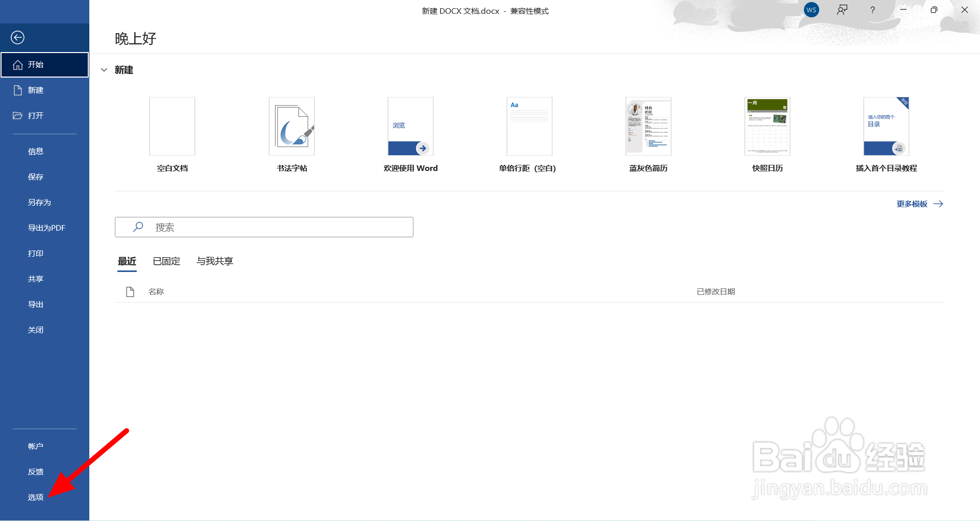
Task: Choose the 单倍行距 (空白) template
Action: tap(529, 135)
